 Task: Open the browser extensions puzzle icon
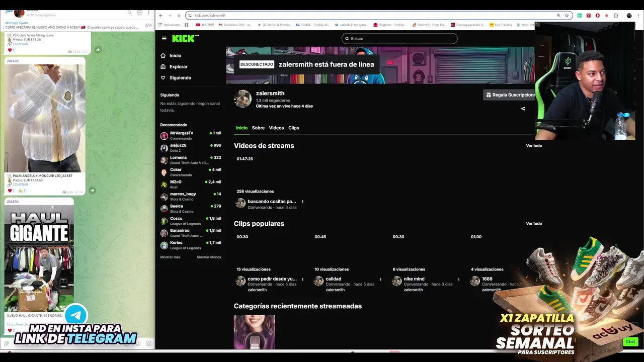coord(616,16)
